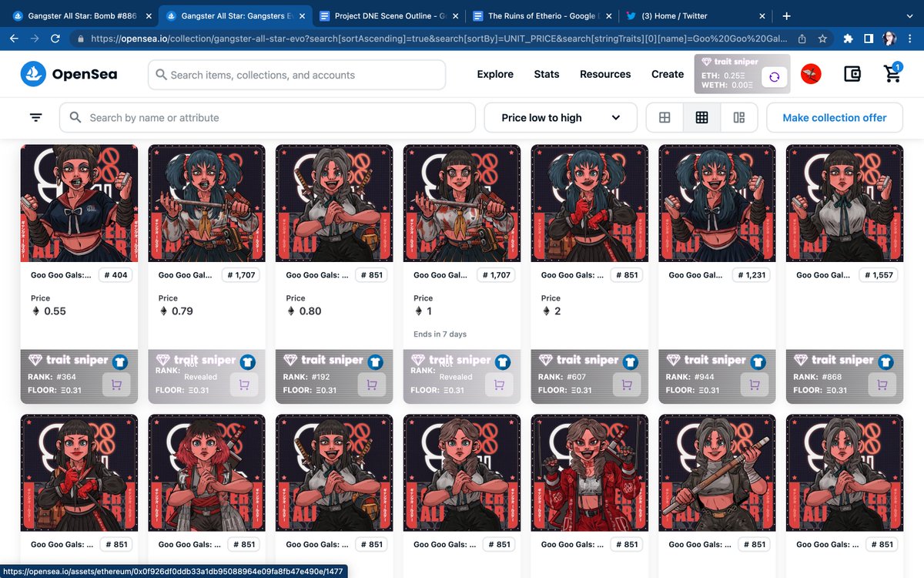Open Stats menu
Viewport: 924px width, 578px height.
pyautogui.click(x=547, y=74)
